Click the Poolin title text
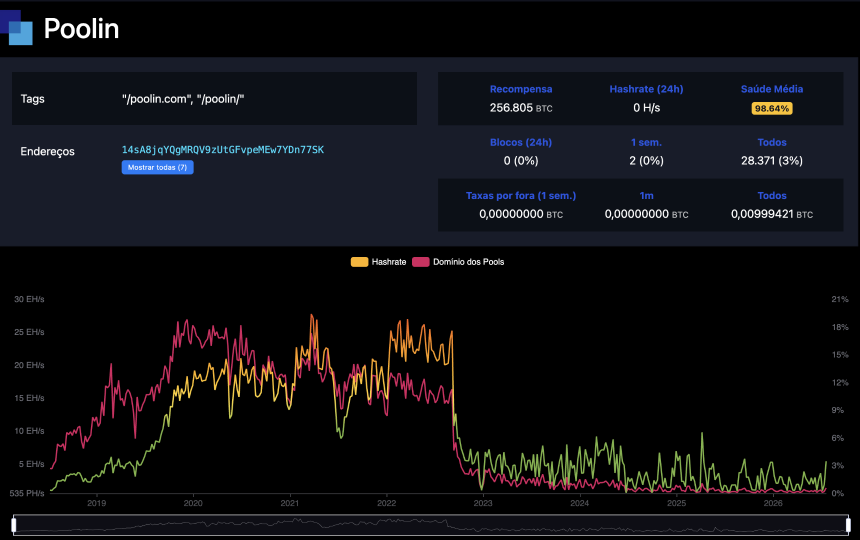This screenshot has height=540, width=860. click(81, 29)
